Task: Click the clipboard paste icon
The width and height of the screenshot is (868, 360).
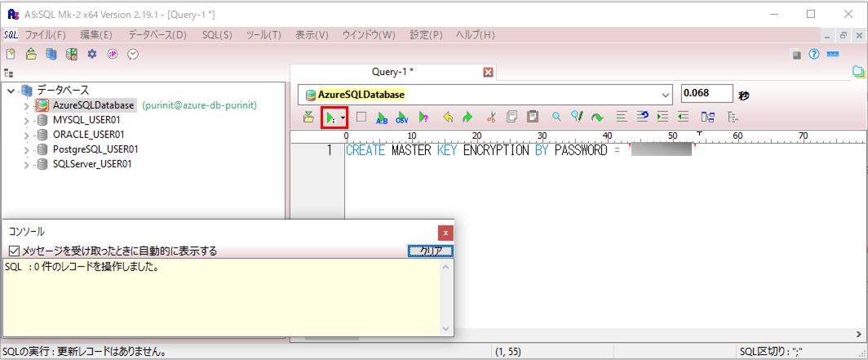Action: [533, 117]
